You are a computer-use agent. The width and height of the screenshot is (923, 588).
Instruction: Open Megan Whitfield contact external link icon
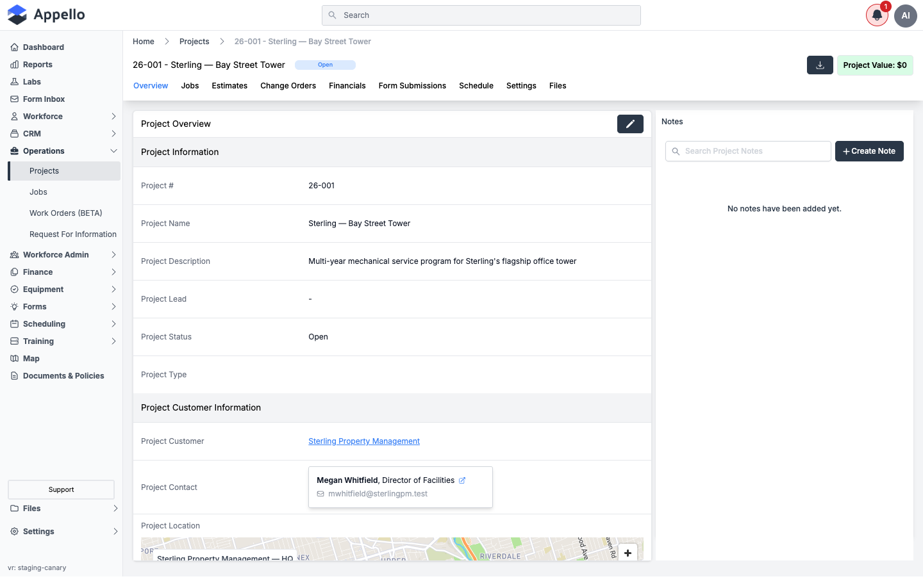pos(462,480)
